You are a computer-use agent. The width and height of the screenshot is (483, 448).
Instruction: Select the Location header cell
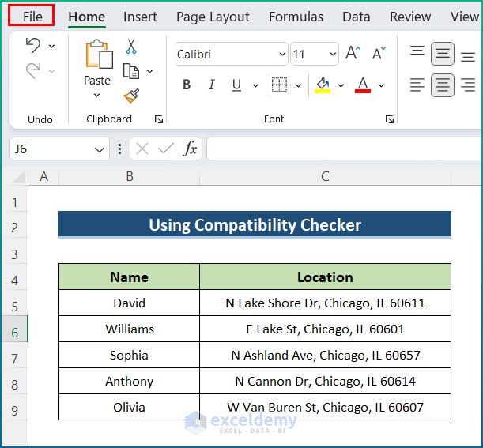pos(325,277)
